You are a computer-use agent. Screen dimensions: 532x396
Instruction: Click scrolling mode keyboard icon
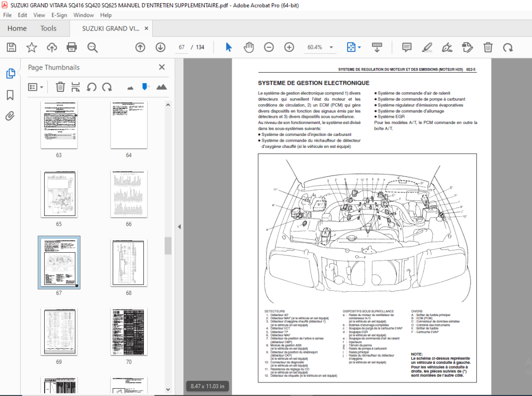(x=377, y=47)
